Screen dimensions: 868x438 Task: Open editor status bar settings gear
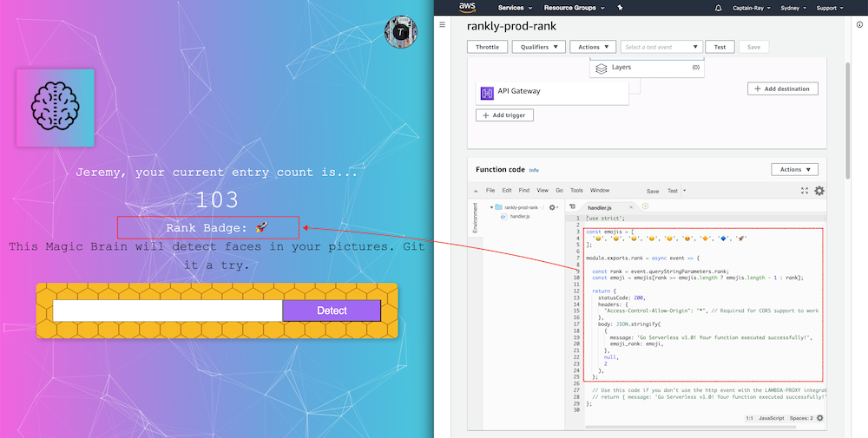point(820,418)
